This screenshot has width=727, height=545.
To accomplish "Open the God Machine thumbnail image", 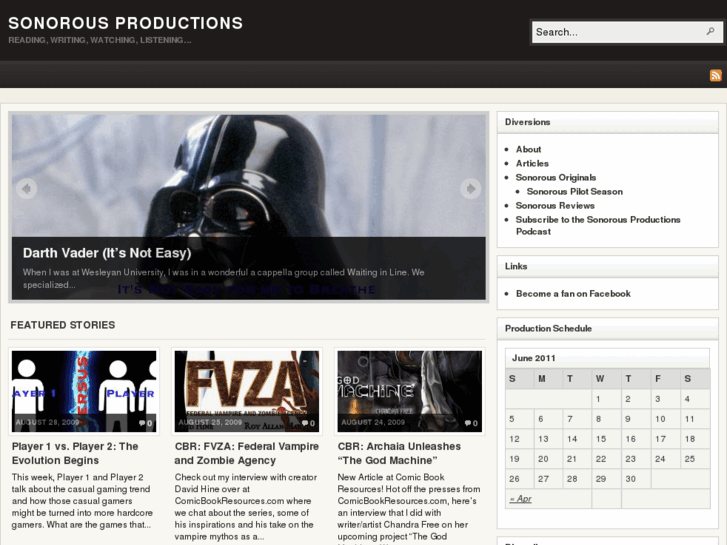I will (409, 391).
